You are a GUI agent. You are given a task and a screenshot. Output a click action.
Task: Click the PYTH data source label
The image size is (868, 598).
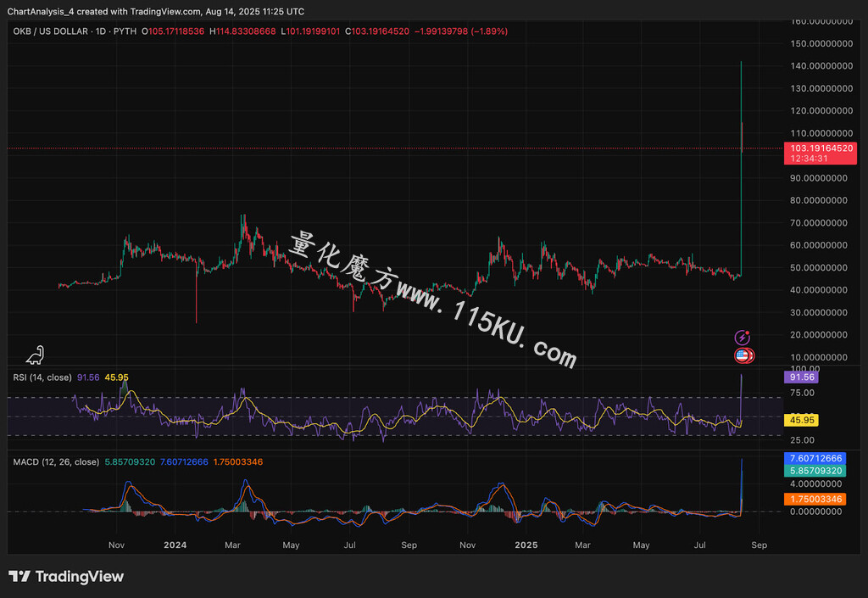pos(125,31)
